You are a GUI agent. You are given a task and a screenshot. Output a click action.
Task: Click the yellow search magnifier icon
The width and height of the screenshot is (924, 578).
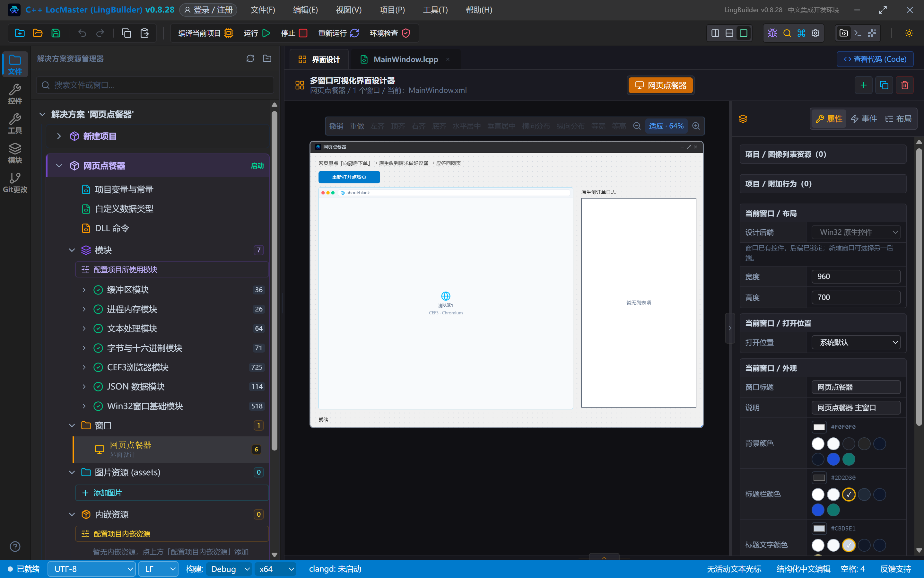tap(787, 33)
